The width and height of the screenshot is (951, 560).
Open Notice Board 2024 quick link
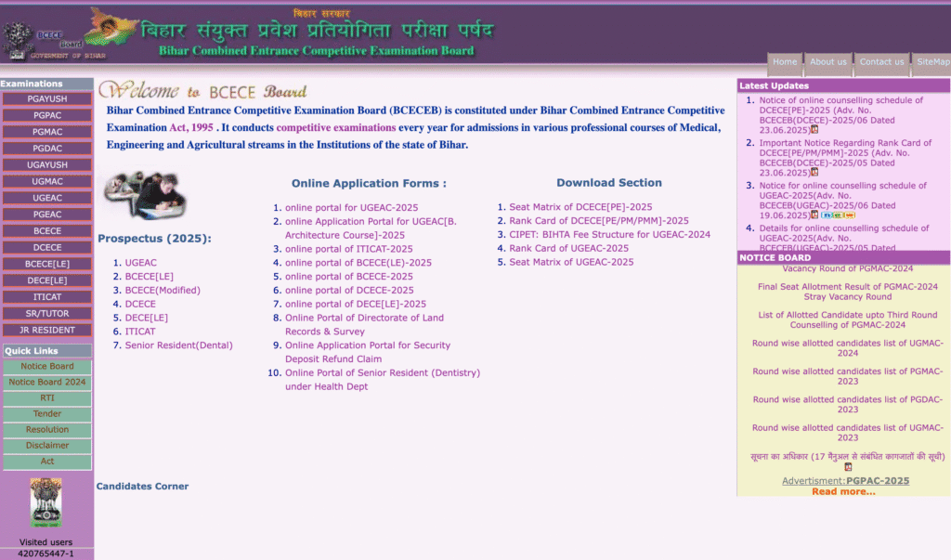click(x=46, y=383)
